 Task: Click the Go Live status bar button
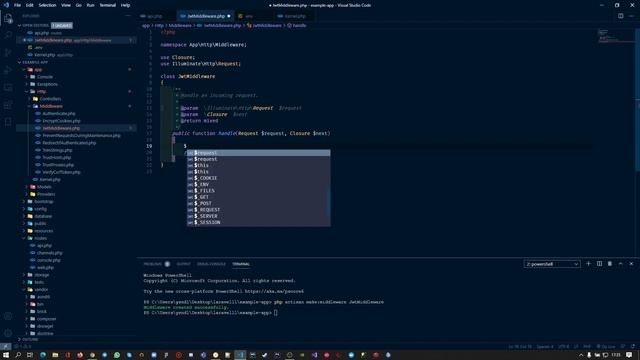606,347
